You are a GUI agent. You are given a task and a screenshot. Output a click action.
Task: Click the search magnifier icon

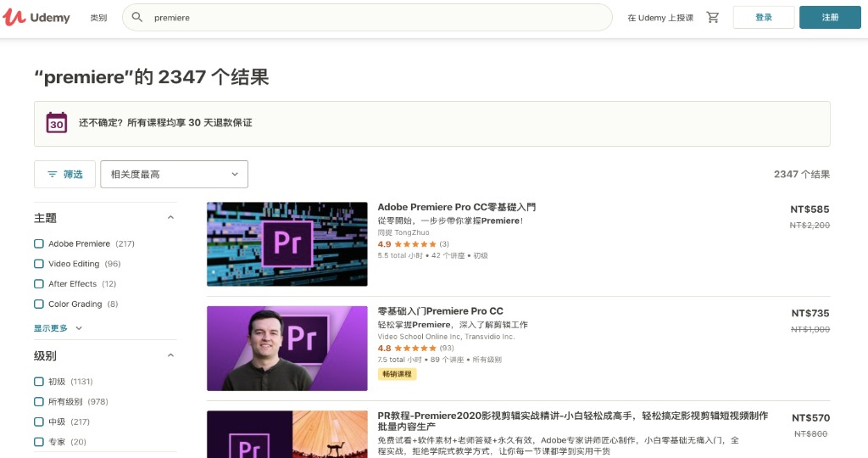tap(137, 17)
